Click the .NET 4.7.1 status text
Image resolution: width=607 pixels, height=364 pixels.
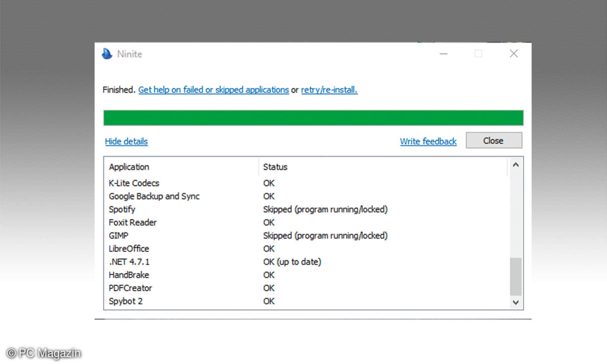292,262
